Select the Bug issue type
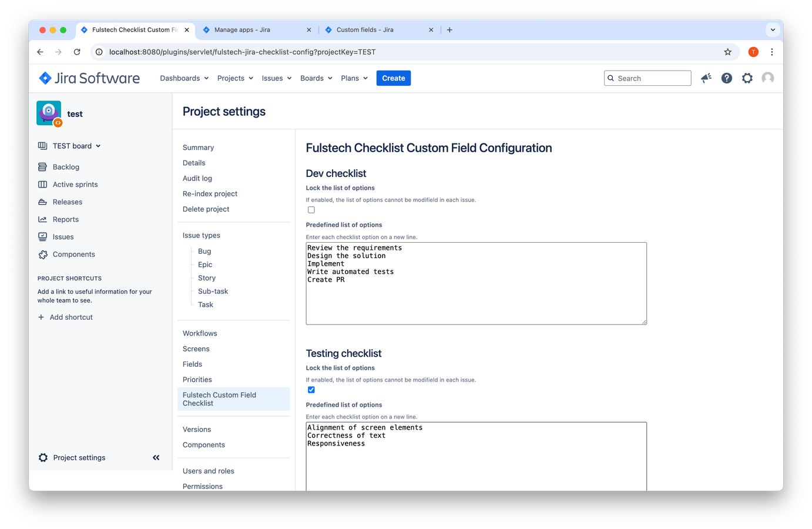This screenshot has width=812, height=529. click(204, 251)
